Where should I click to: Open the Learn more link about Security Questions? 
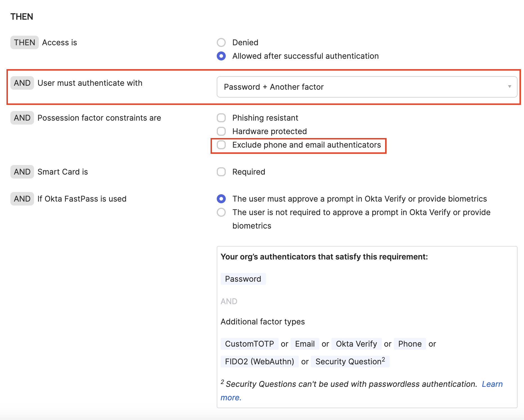point(492,384)
